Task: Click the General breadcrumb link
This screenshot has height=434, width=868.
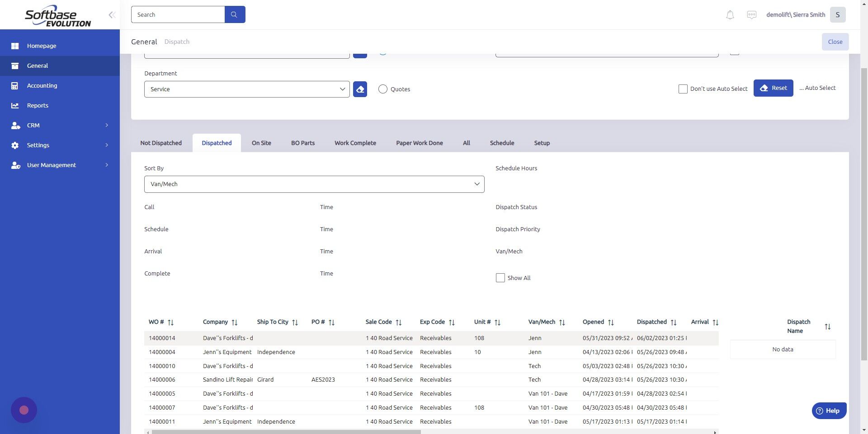Action: point(144,42)
